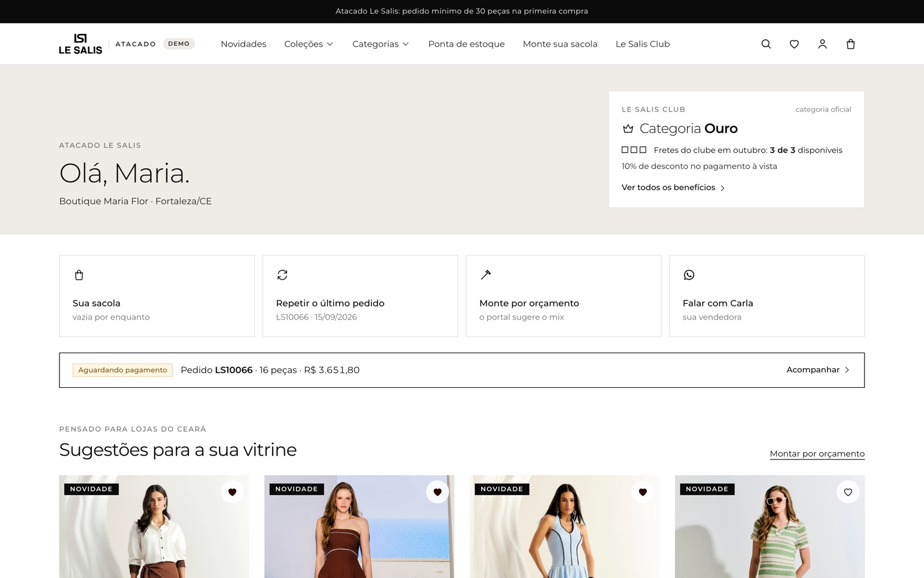The height and width of the screenshot is (578, 924).
Task: Click the DEMO badge beside Atacado
Action: pos(178,44)
